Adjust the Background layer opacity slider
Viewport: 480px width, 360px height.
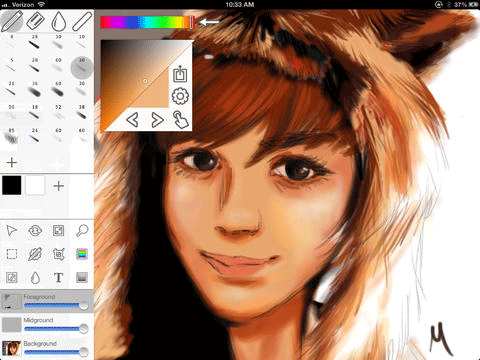click(56, 352)
